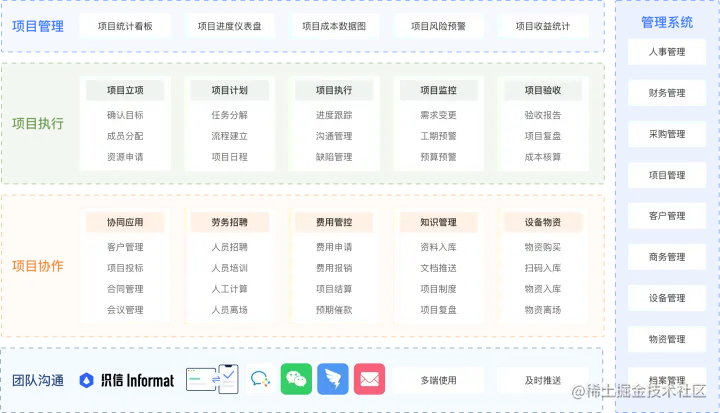Click the 项目立项 column header

[125, 90]
